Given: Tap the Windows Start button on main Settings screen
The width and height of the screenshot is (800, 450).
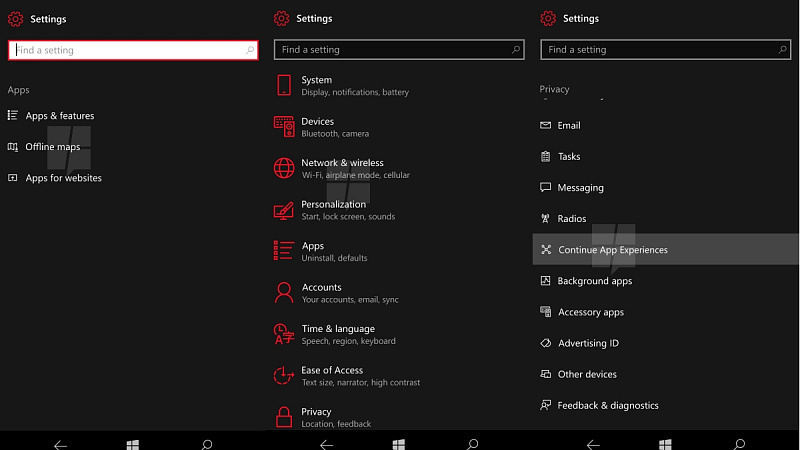Looking at the screenshot, I should pos(399,445).
